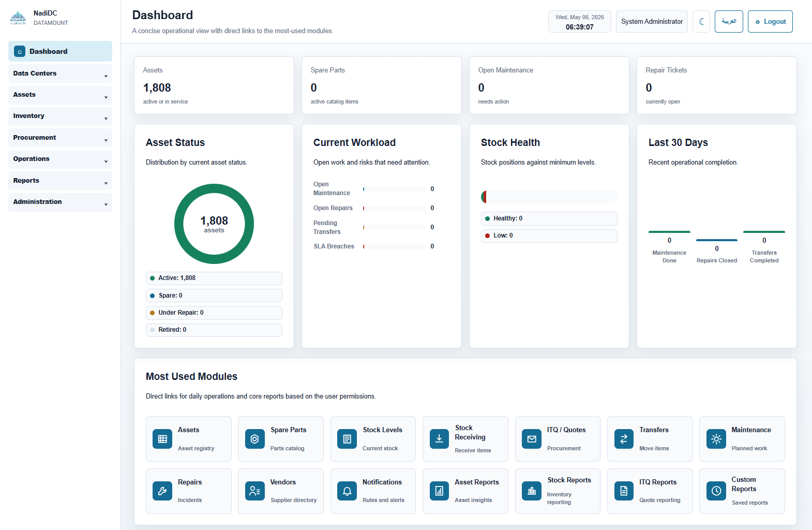Open the Repair Tickets summary card

coord(717,85)
